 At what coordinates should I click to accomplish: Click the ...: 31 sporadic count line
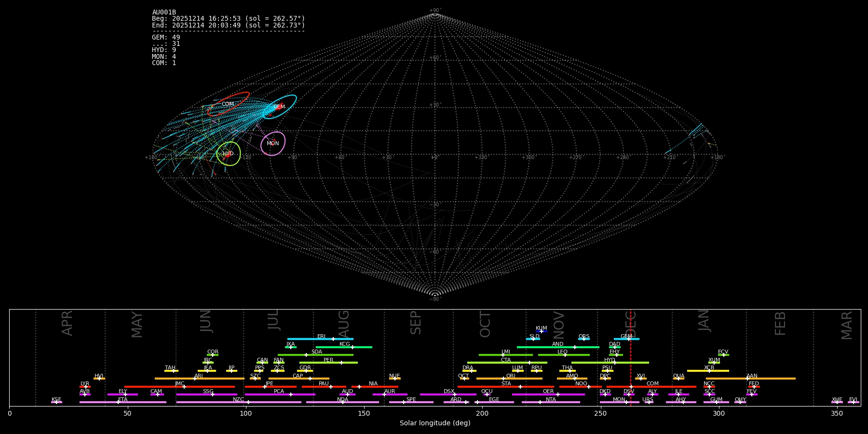click(x=166, y=44)
